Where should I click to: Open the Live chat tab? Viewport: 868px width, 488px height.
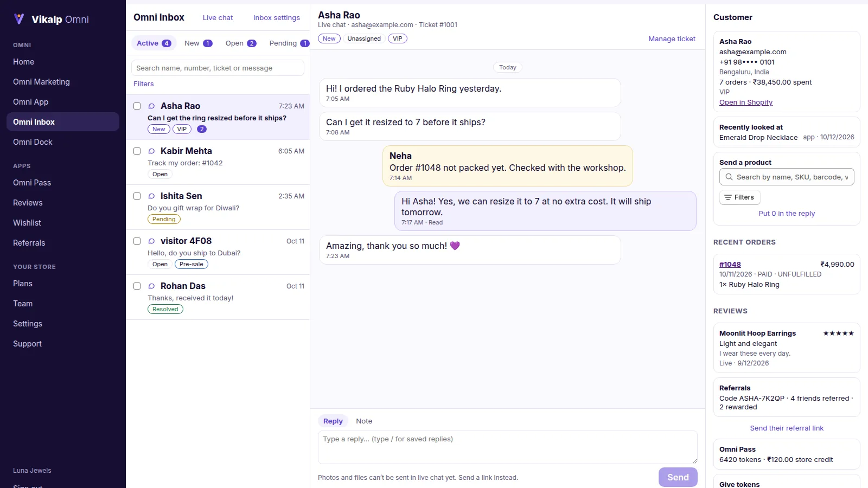[x=218, y=18]
